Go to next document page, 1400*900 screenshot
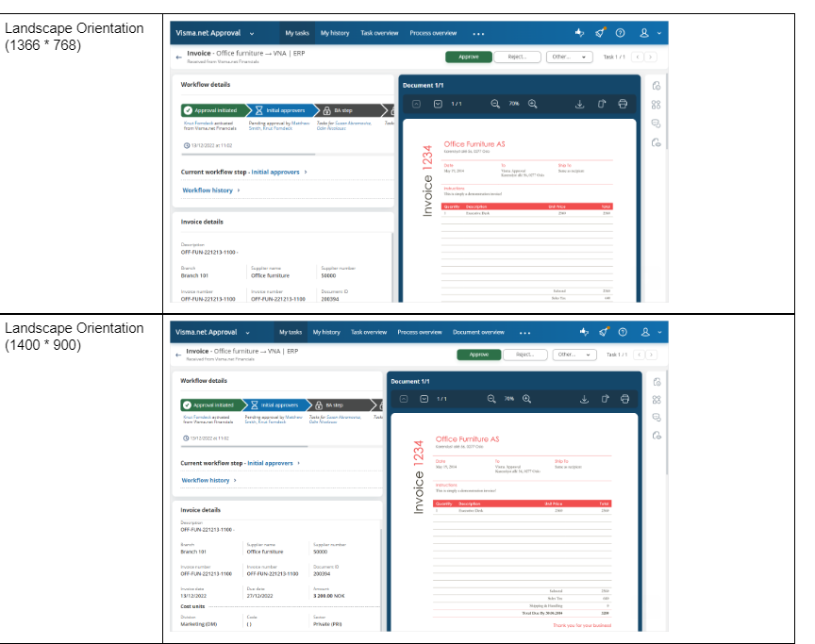Viewport: 815px width, 644px height. [x=424, y=399]
